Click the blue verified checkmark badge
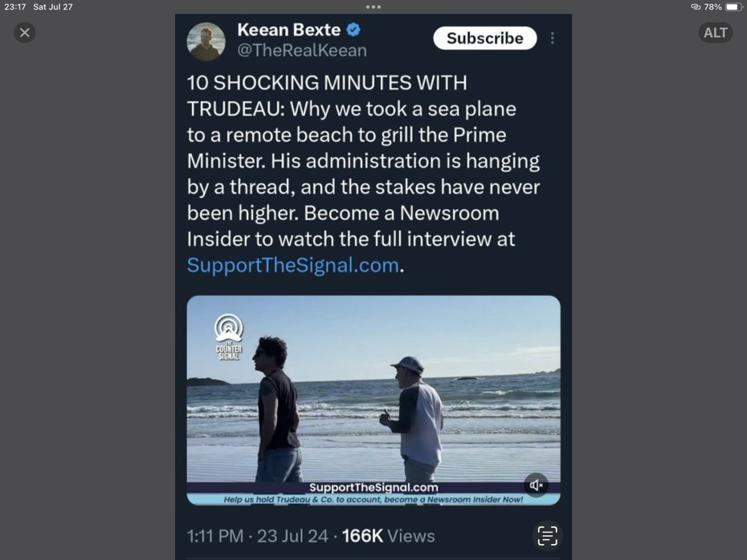747x560 pixels. click(x=354, y=30)
